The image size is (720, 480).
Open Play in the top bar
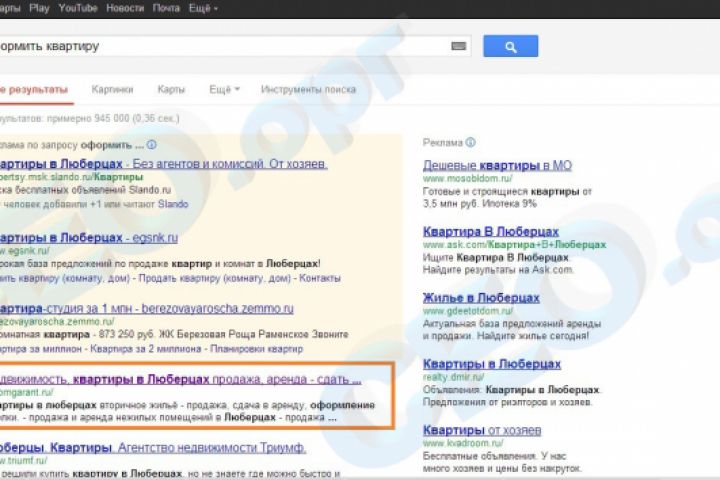coord(39,8)
